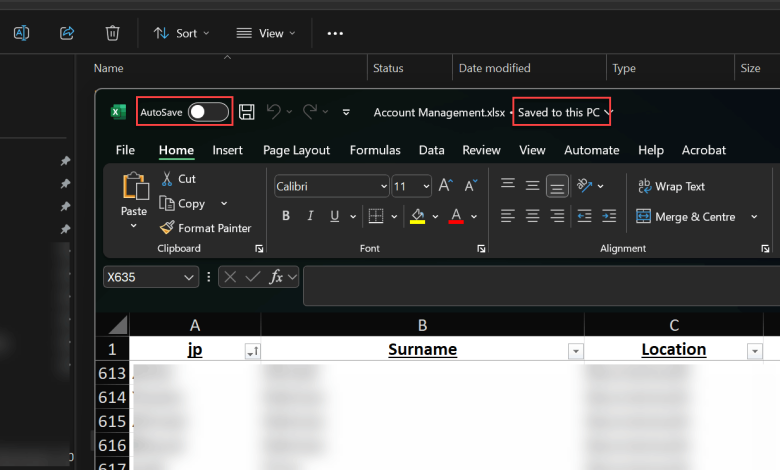This screenshot has width=780, height=470.
Task: Apply the yellow fill colour
Action: tap(418, 216)
